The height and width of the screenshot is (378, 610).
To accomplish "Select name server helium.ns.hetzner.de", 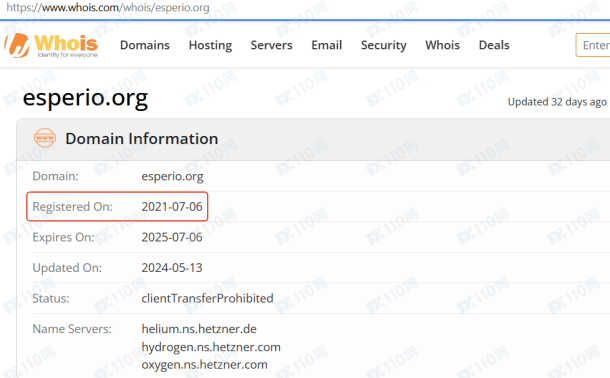I will coord(199,329).
